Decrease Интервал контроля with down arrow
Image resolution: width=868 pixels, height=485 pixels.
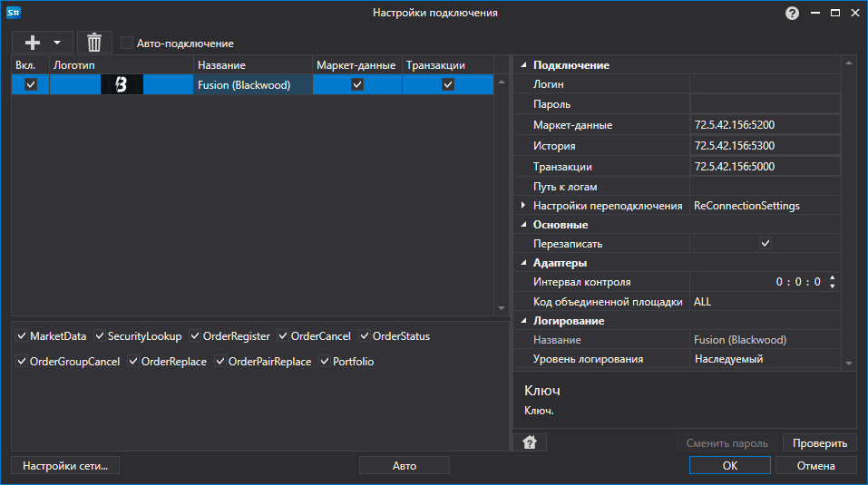coord(833,286)
